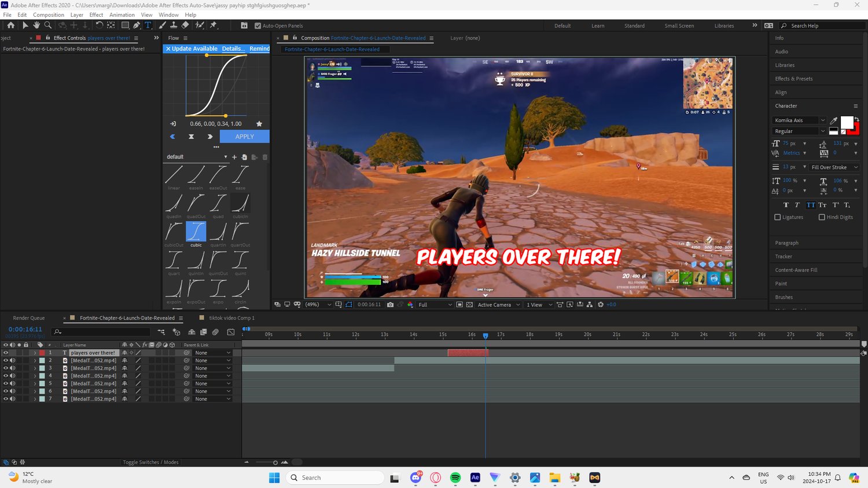Image resolution: width=868 pixels, height=488 pixels.
Task: Add new preset with plus icon in Flow
Action: (x=234, y=157)
